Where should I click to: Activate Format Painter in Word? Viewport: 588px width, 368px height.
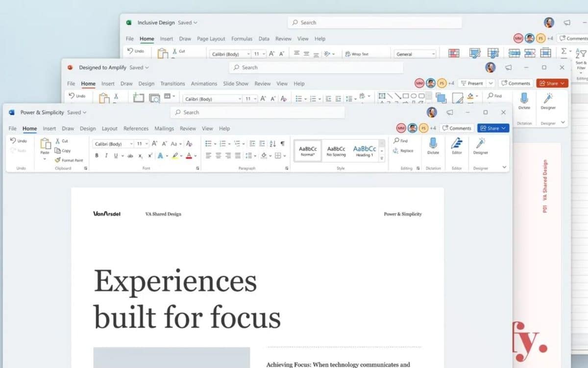[69, 160]
